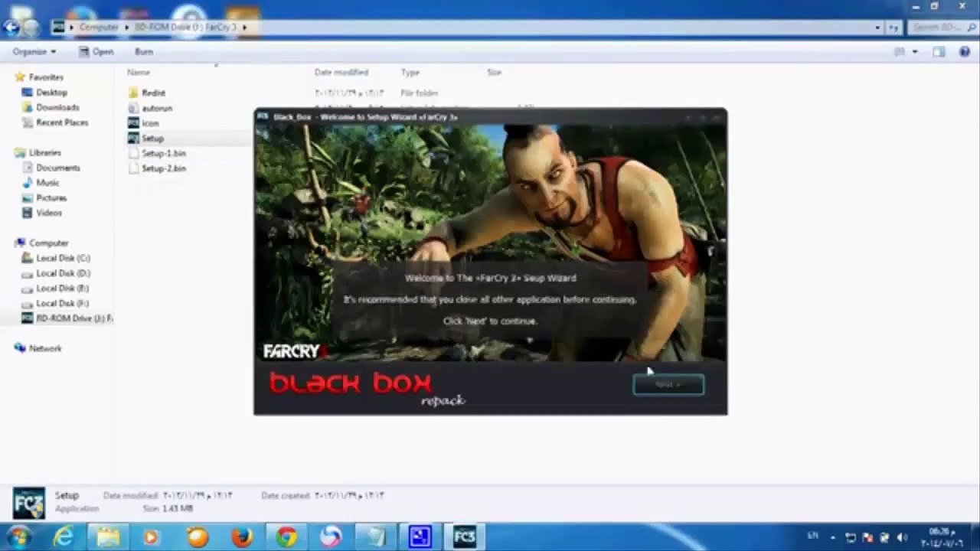This screenshot has height=551, width=980.
Task: Click Burn in the Explorer toolbar
Action: click(x=144, y=51)
